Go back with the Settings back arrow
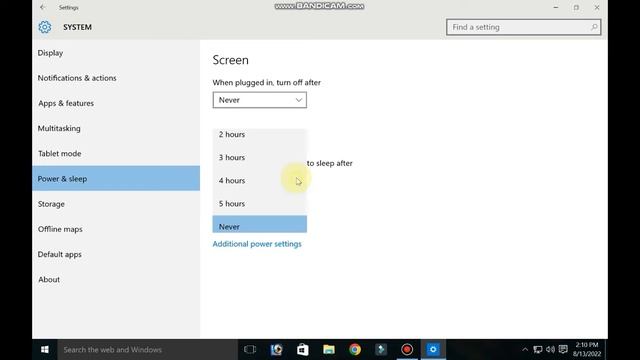Image resolution: width=640 pixels, height=360 pixels. click(x=43, y=7)
